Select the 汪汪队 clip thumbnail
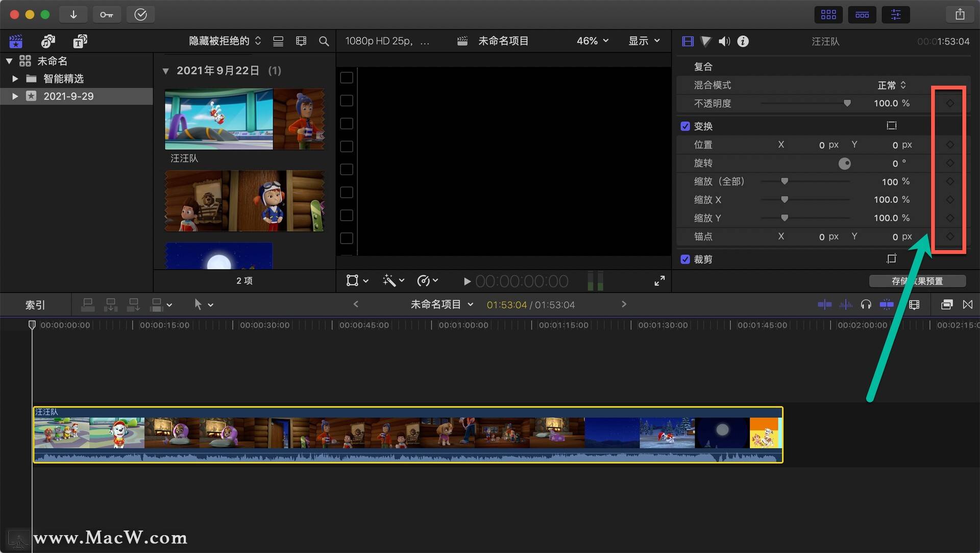Screen dimensions: 980x553 (x=244, y=119)
